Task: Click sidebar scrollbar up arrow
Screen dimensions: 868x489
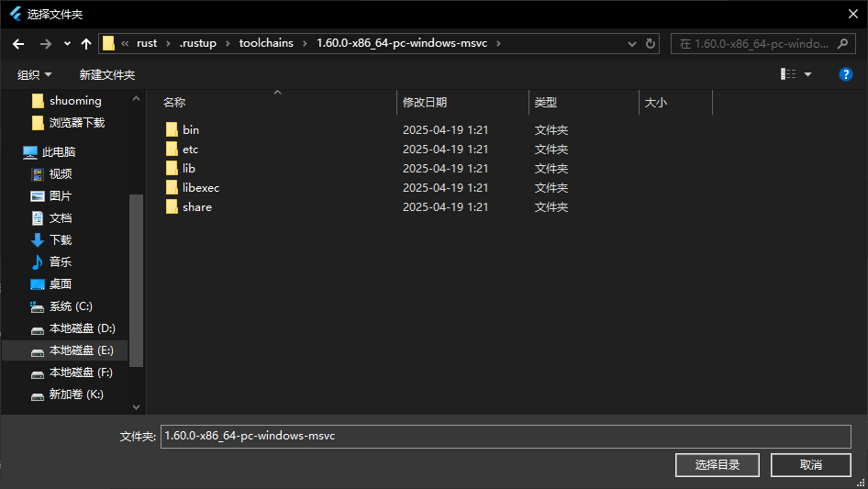Action: coord(136,98)
